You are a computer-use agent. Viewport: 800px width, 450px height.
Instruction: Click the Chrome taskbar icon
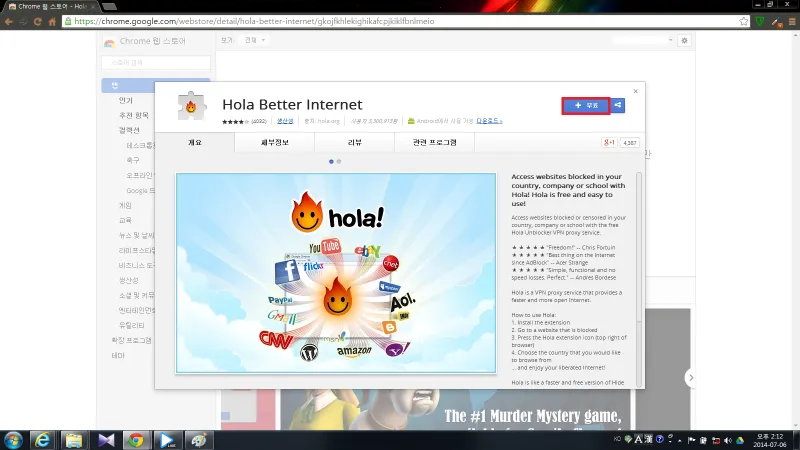coord(136,440)
